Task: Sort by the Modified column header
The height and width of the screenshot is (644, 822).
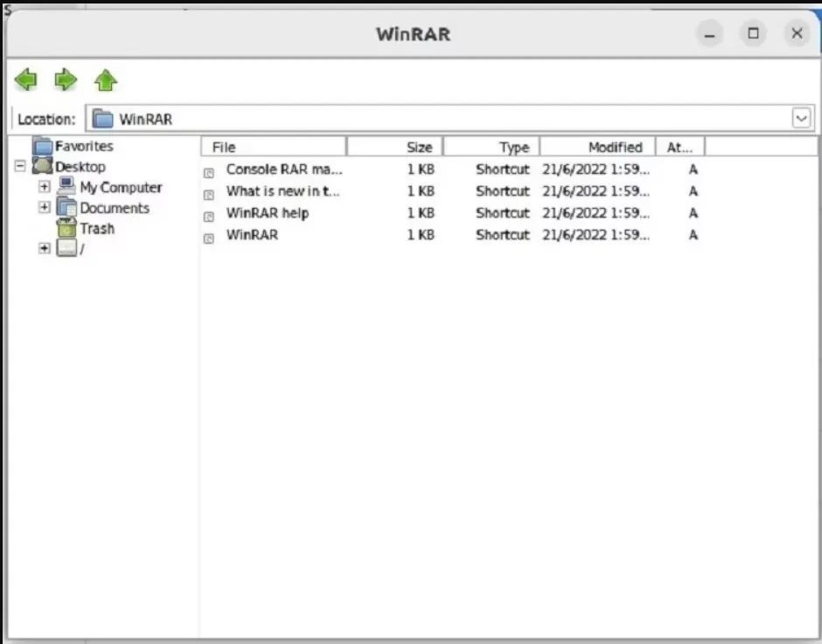Action: (597, 147)
